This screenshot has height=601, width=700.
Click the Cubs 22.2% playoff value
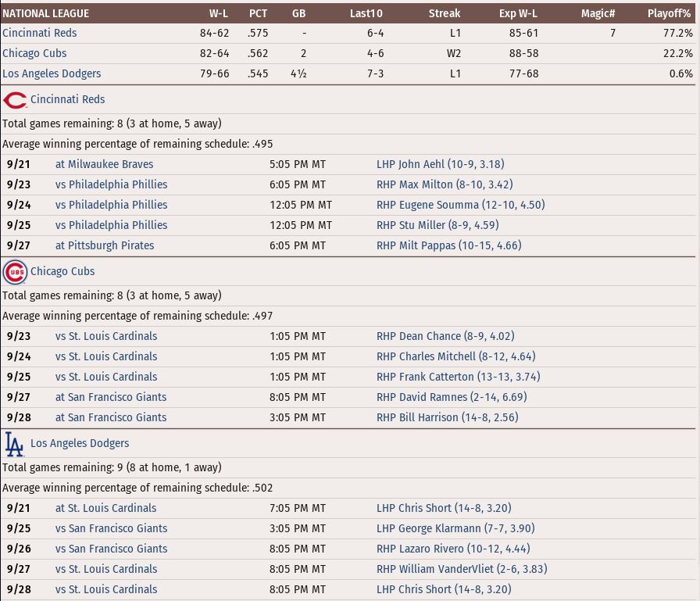678,53
